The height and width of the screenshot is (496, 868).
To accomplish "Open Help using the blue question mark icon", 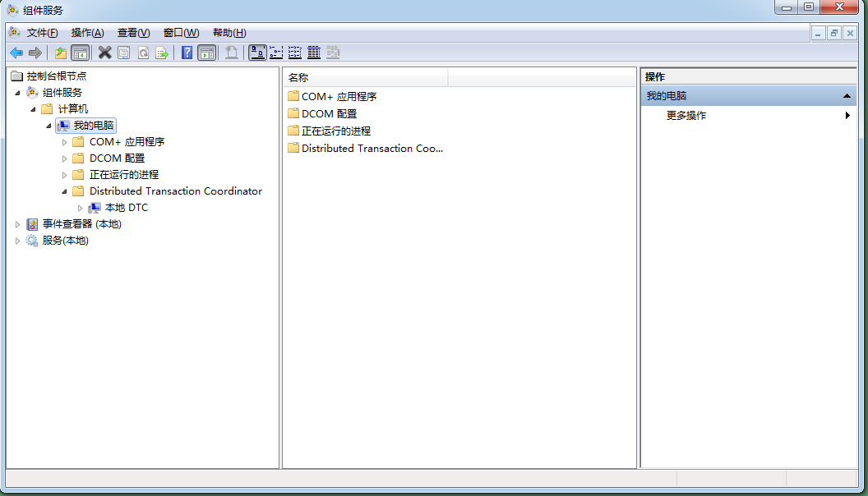I will [x=187, y=53].
